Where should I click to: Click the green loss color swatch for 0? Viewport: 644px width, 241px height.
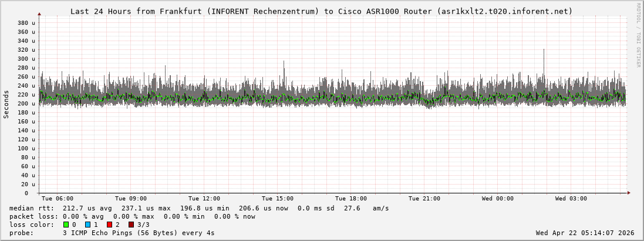tap(66, 225)
